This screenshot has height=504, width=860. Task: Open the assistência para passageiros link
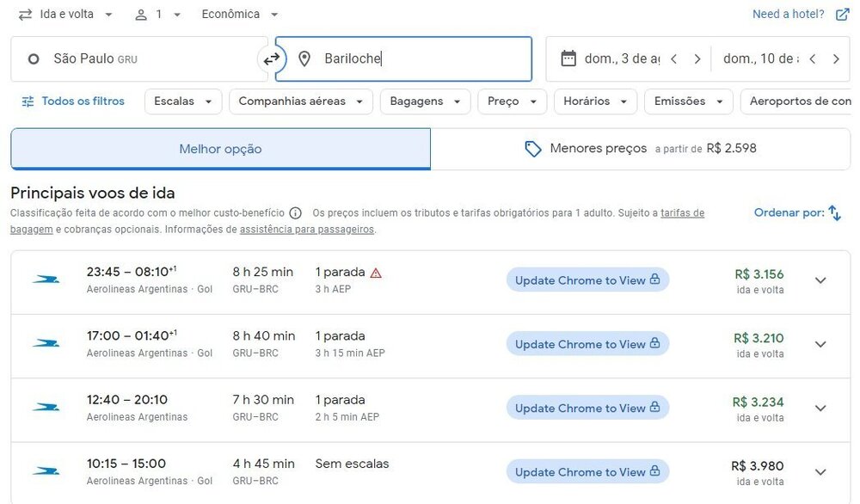[x=307, y=230]
